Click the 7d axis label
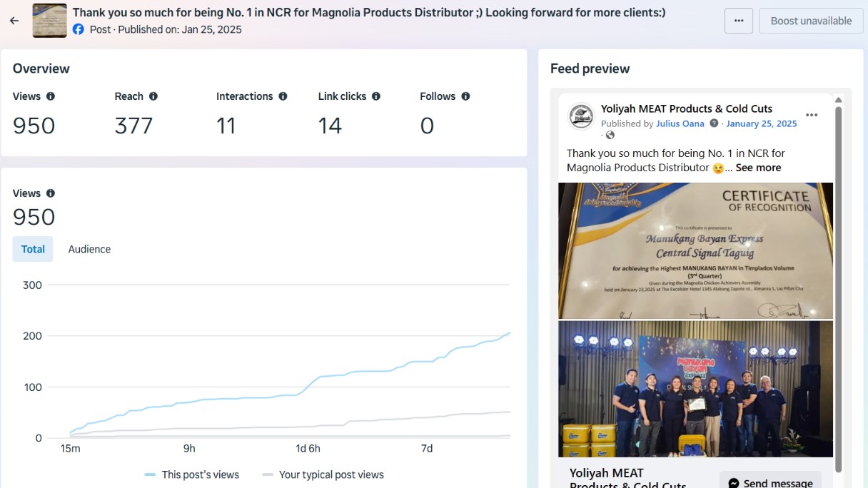This screenshot has height=488, width=868. [427, 448]
